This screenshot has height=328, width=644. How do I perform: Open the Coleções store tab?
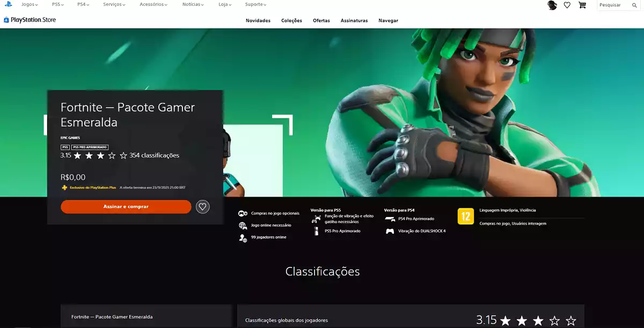(x=291, y=21)
